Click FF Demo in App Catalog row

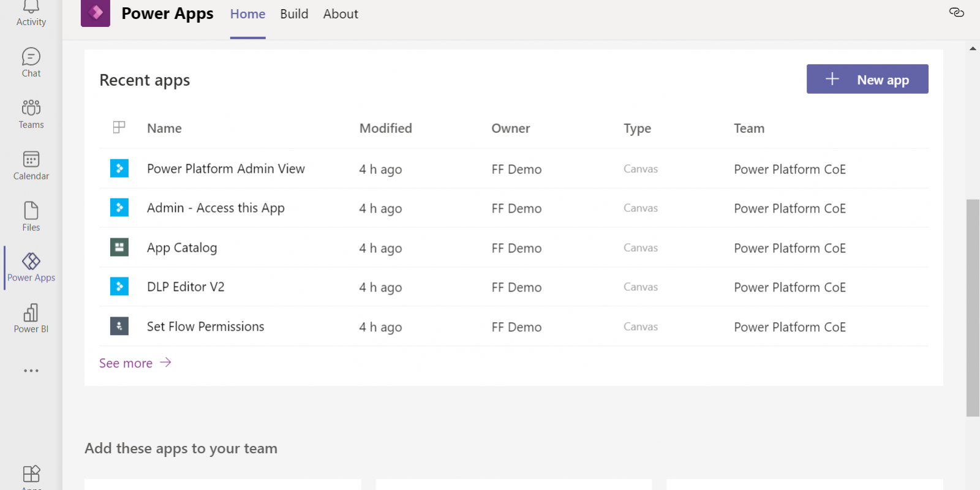(x=516, y=248)
